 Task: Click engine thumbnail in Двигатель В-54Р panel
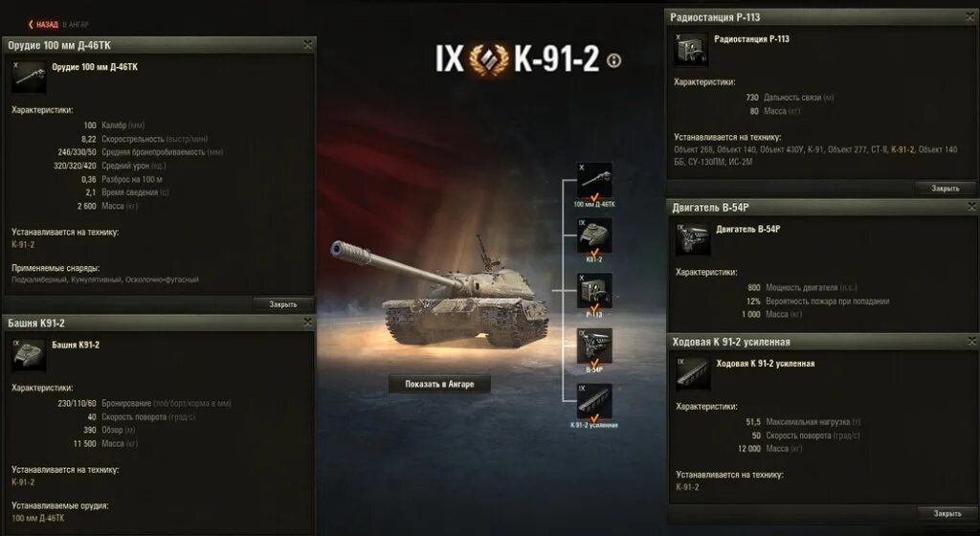[x=693, y=240]
